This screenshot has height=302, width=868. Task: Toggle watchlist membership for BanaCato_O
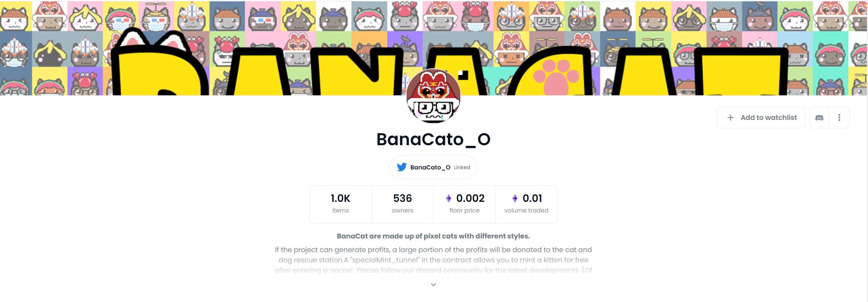[761, 118]
